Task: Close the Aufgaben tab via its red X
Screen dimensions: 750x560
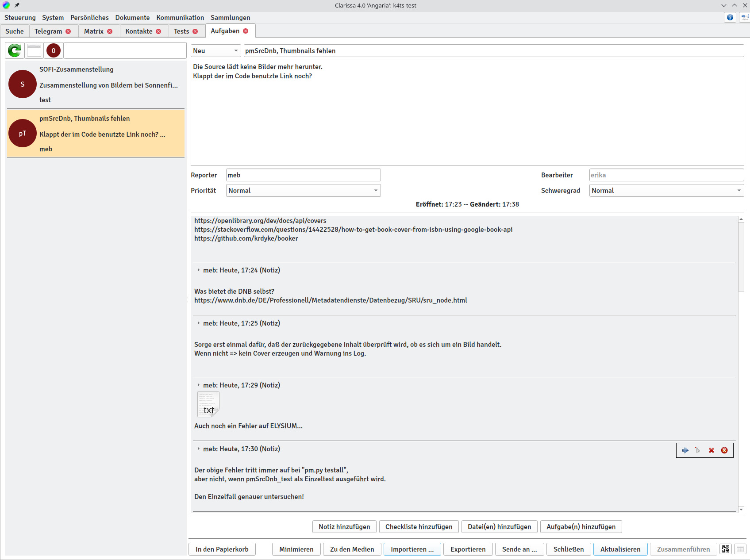Action: tap(246, 31)
